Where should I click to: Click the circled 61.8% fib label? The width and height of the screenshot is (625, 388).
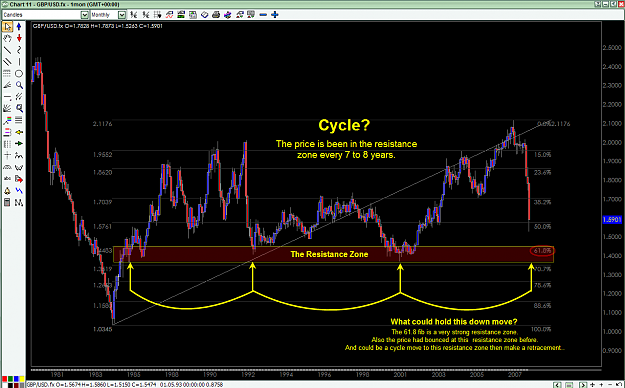coord(542,251)
